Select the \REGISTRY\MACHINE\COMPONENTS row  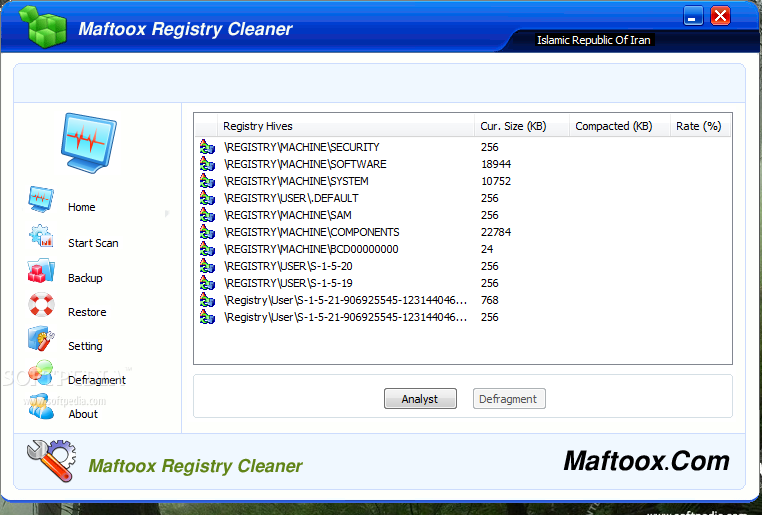click(464, 232)
